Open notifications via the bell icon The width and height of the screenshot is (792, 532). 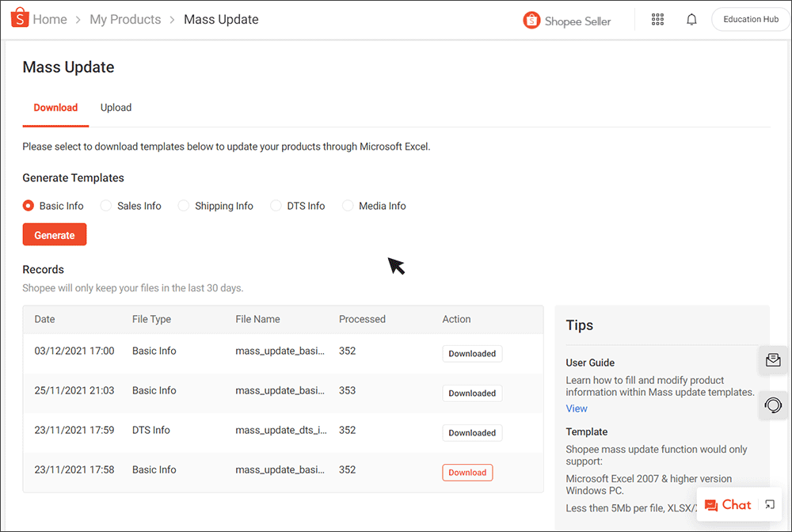point(691,19)
